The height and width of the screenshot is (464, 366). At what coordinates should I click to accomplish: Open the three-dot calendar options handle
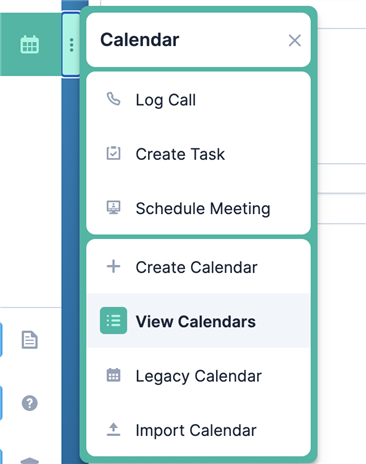tap(71, 45)
